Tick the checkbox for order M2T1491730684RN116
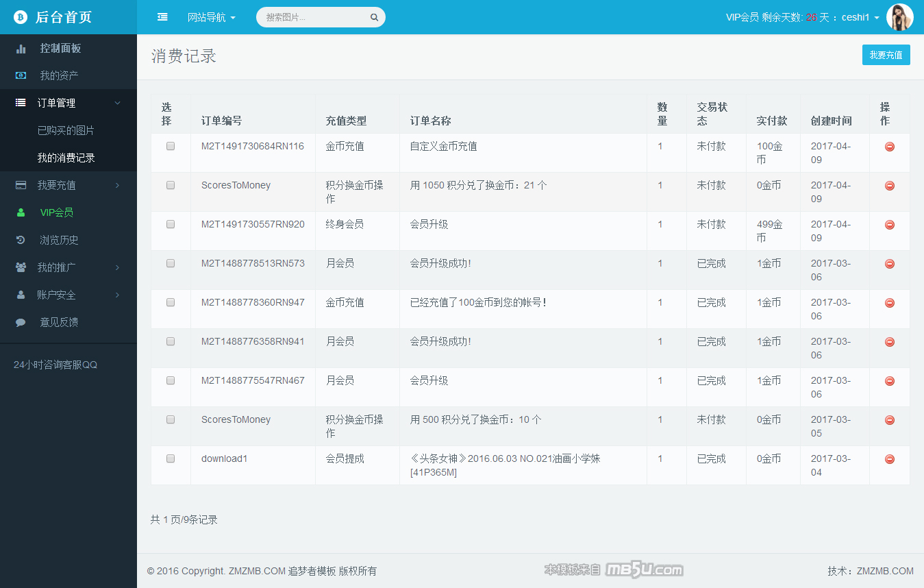This screenshot has width=924, height=588. (171, 146)
